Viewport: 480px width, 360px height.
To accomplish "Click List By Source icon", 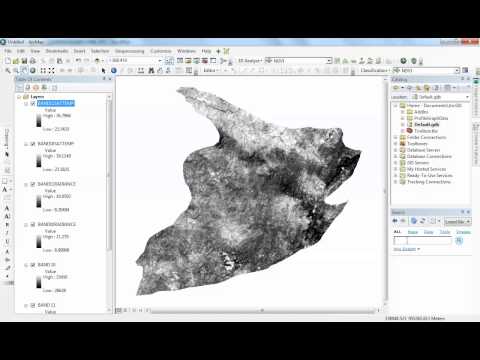I will point(28,87).
